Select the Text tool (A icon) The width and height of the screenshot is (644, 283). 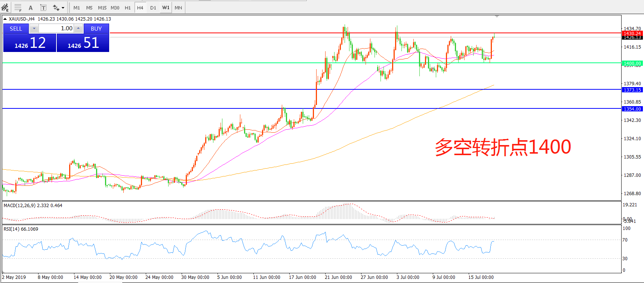31,8
